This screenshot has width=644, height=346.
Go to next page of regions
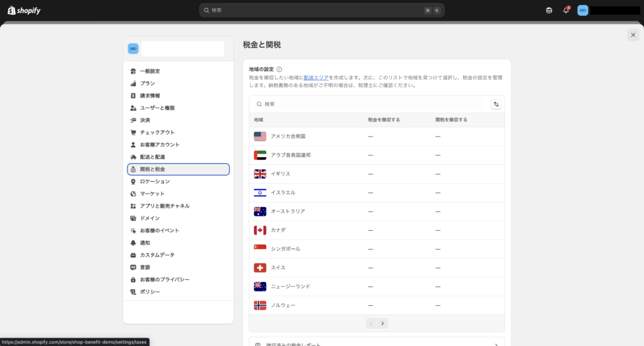[x=382, y=323]
